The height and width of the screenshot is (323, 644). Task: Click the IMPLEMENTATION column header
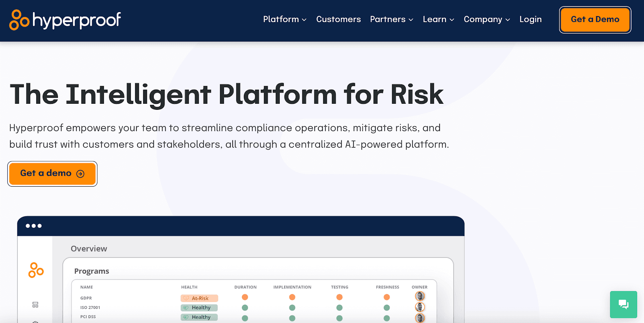click(x=292, y=287)
